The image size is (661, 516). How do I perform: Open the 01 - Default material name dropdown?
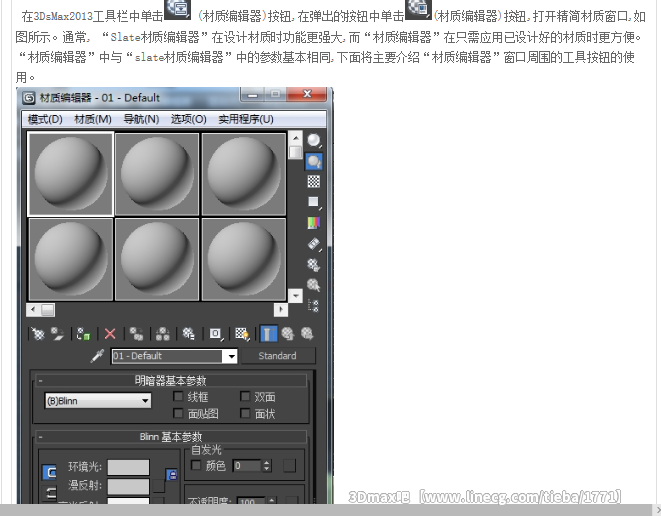click(231, 356)
